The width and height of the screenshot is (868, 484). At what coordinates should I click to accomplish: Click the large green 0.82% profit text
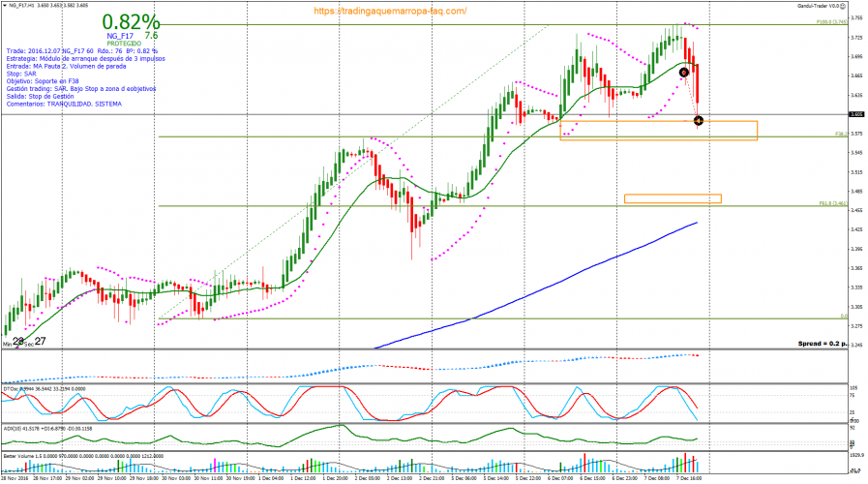click(x=131, y=21)
